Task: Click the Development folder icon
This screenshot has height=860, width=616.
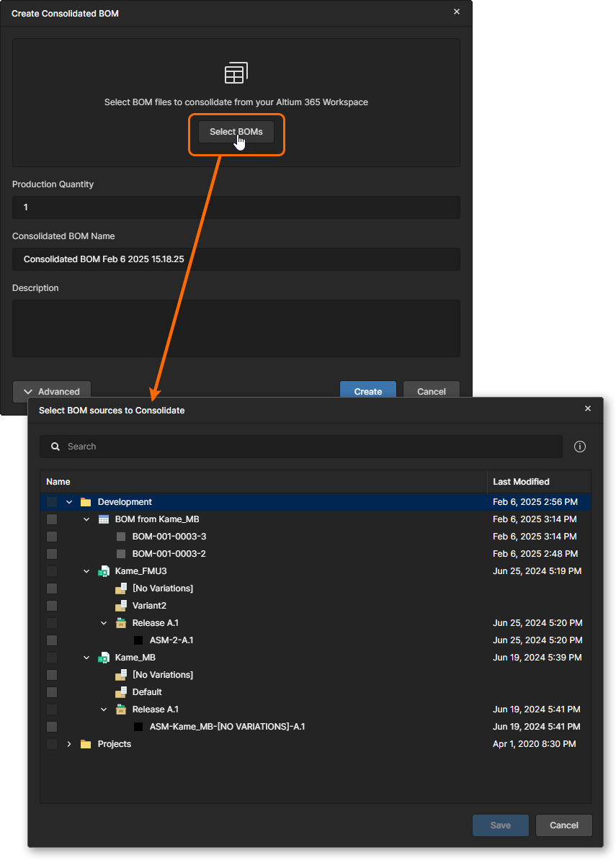Action: pyautogui.click(x=86, y=501)
